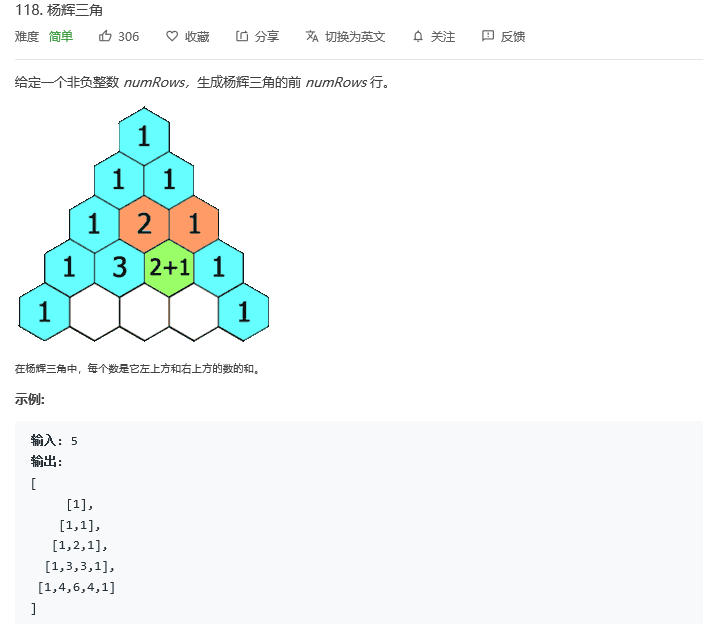Open 收藏 to favorite the problem
Image resolution: width=703 pixels, height=624 pixels.
pos(197,37)
